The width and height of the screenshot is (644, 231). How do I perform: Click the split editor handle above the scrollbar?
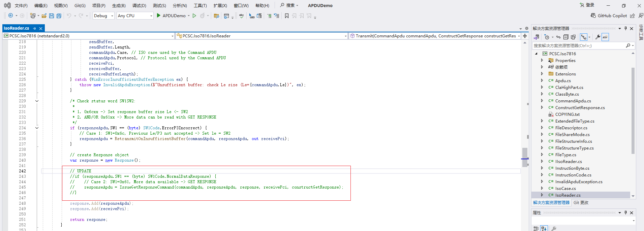coord(525,36)
